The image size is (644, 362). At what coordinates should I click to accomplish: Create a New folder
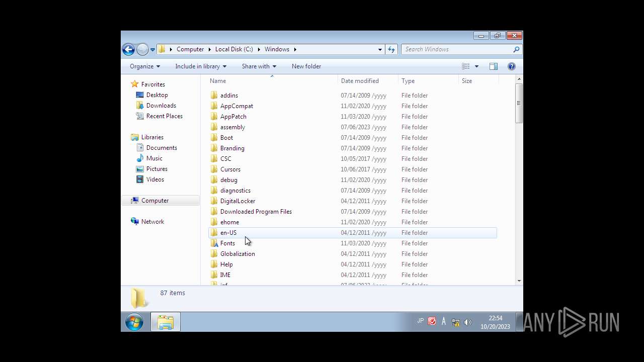pyautogui.click(x=306, y=66)
